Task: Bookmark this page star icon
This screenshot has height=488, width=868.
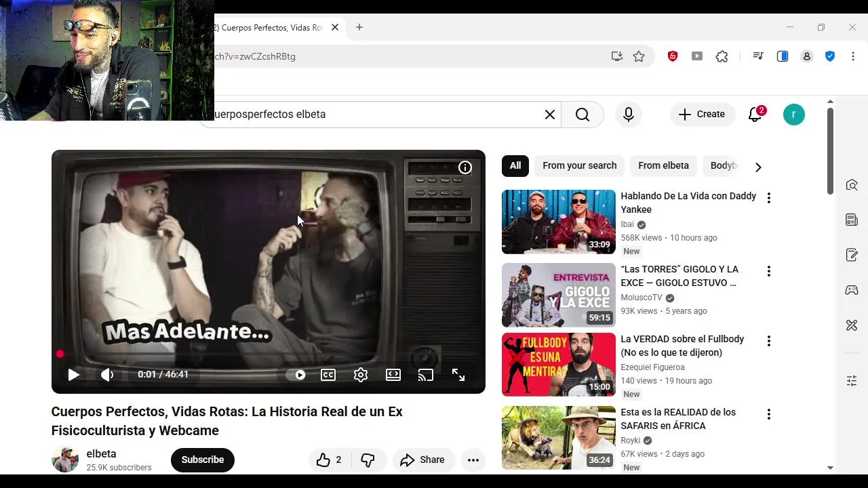Action: click(x=639, y=57)
